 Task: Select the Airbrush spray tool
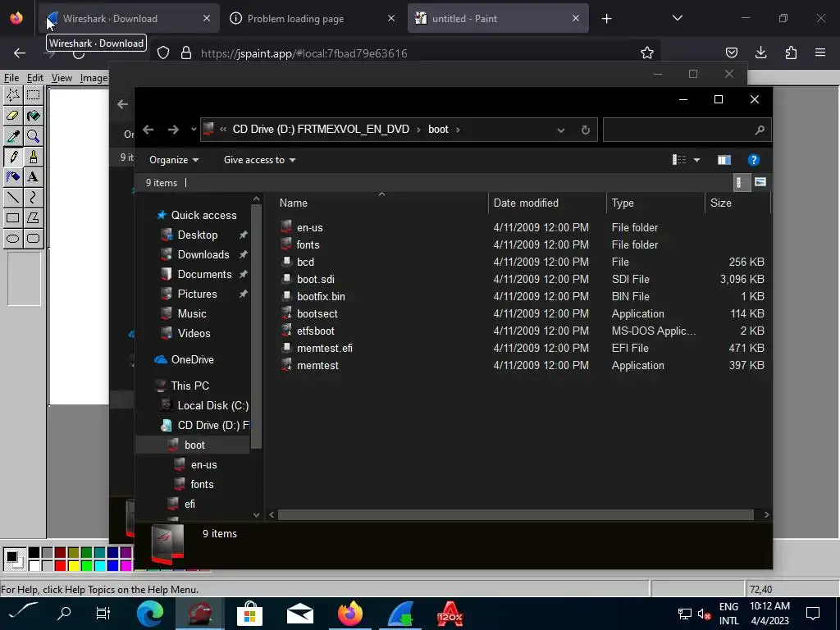click(x=13, y=177)
